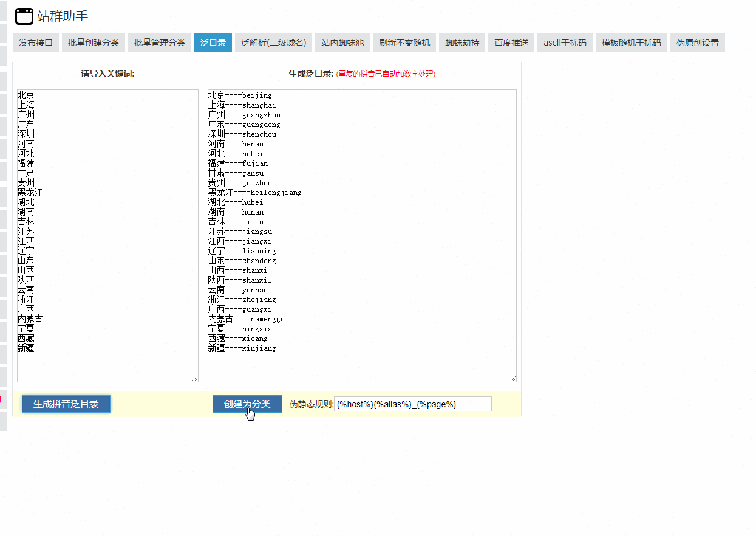Image resolution: width=756 pixels, height=536 pixels.
Task: Switch to 模板随机干扰码 tab
Action: click(631, 43)
